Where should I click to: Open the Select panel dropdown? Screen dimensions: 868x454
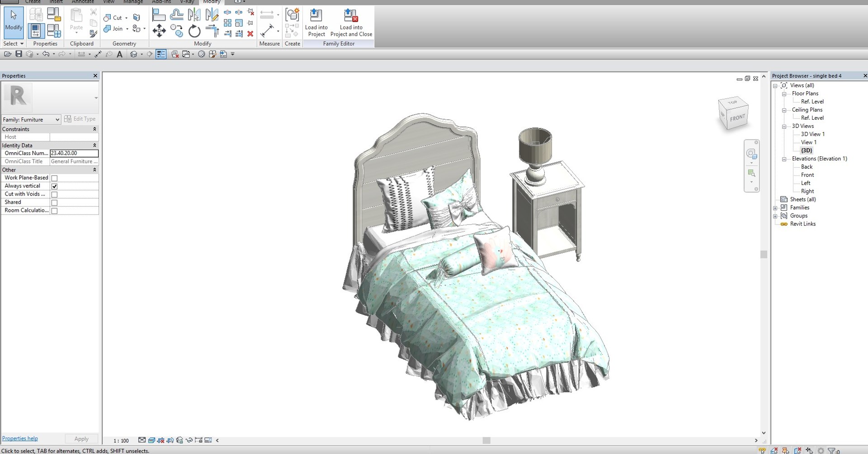point(14,43)
